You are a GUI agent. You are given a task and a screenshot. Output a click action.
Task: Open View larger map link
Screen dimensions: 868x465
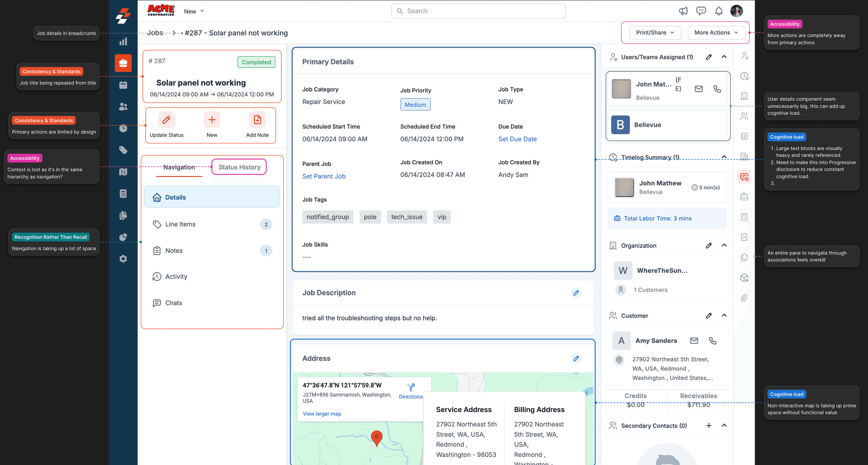pyautogui.click(x=322, y=414)
